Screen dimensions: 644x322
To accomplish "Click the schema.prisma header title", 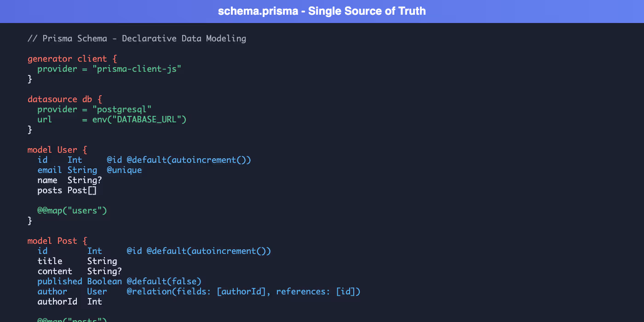I will (322, 11).
